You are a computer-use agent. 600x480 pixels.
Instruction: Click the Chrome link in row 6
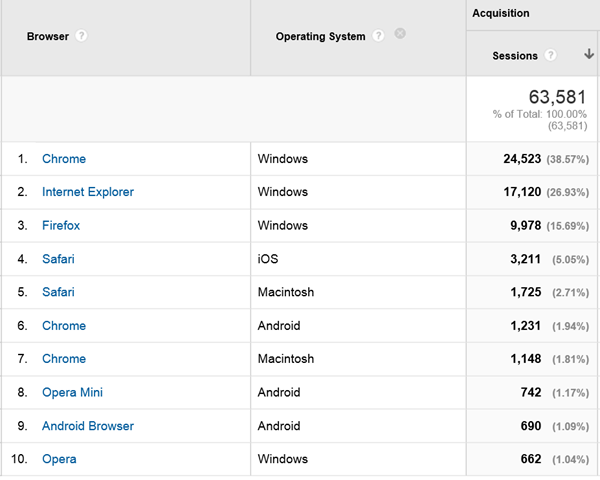pos(64,326)
